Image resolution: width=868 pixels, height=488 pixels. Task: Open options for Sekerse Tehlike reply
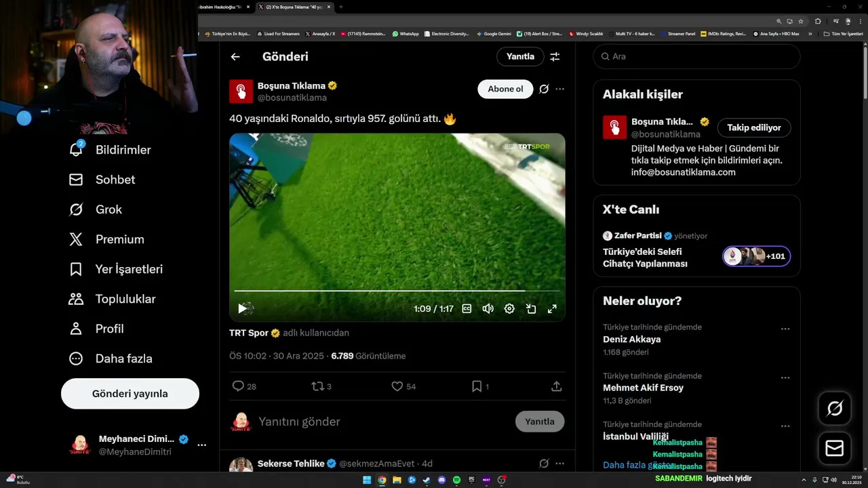coord(559,464)
